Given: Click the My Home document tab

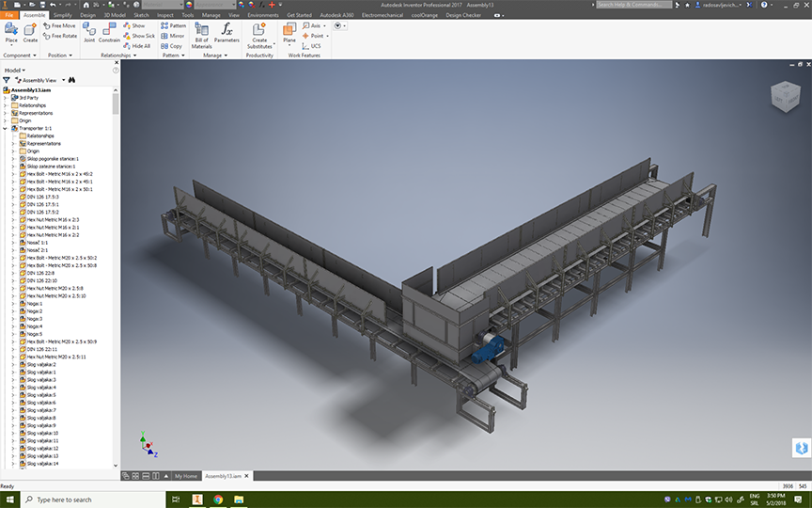Looking at the screenshot, I should pyautogui.click(x=185, y=476).
